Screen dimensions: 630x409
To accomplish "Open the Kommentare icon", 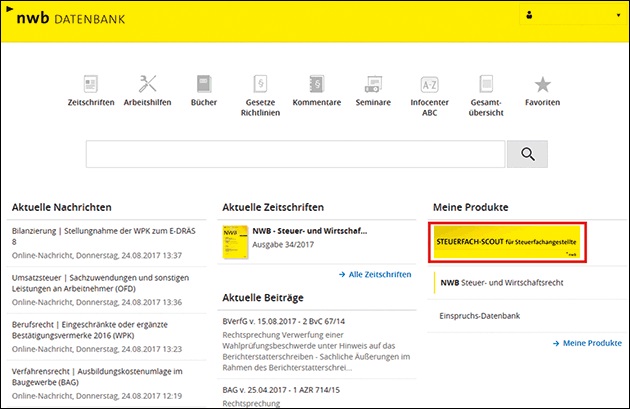I will tap(316, 85).
